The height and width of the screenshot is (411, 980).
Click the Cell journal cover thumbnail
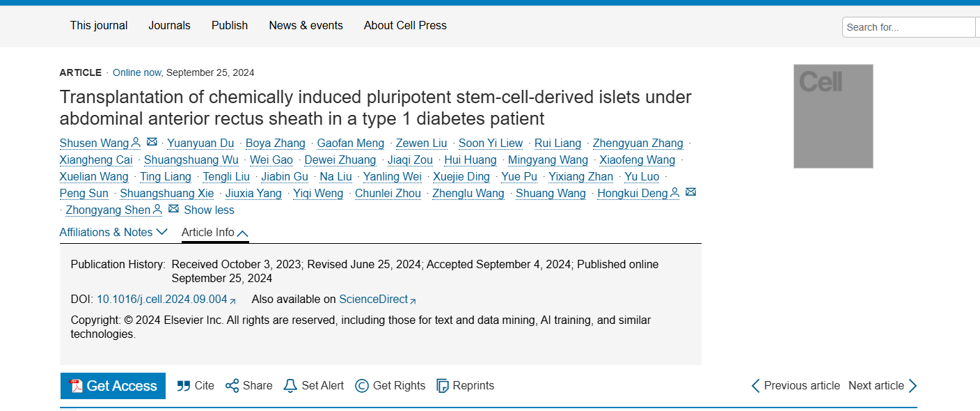(833, 116)
